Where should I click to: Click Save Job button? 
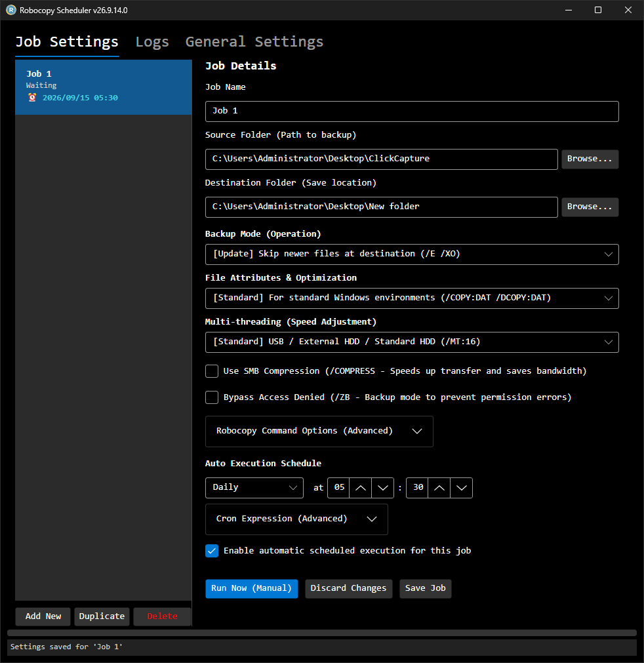click(426, 589)
